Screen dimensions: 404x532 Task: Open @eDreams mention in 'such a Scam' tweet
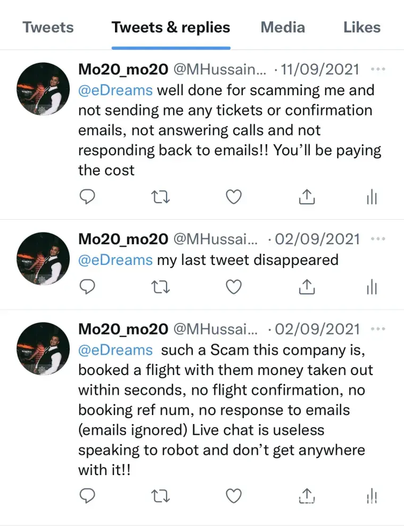pos(116,350)
